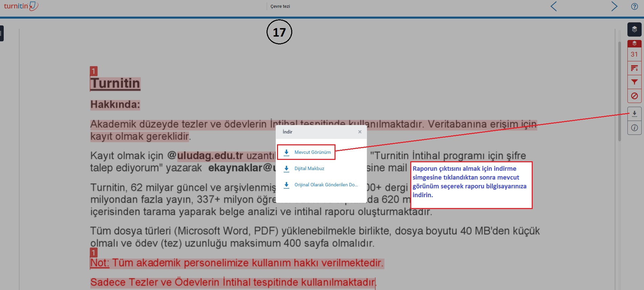Open the all sources sort icon

pyautogui.click(x=635, y=68)
